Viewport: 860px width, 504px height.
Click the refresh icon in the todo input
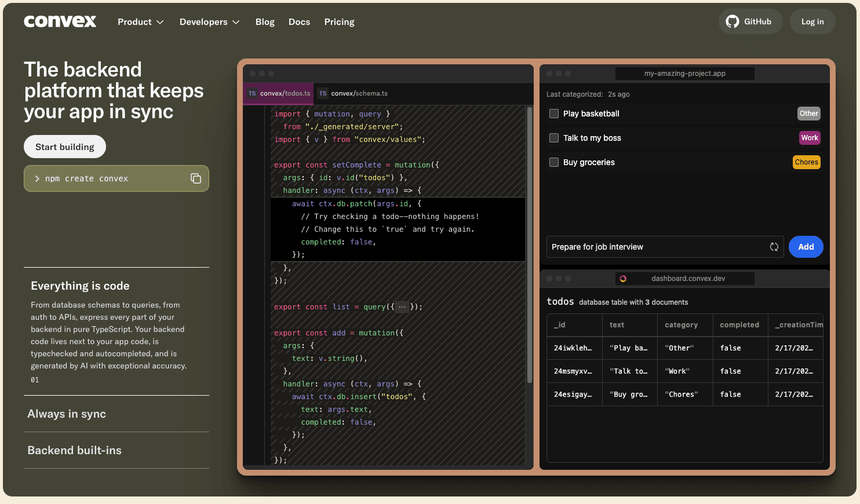774,247
